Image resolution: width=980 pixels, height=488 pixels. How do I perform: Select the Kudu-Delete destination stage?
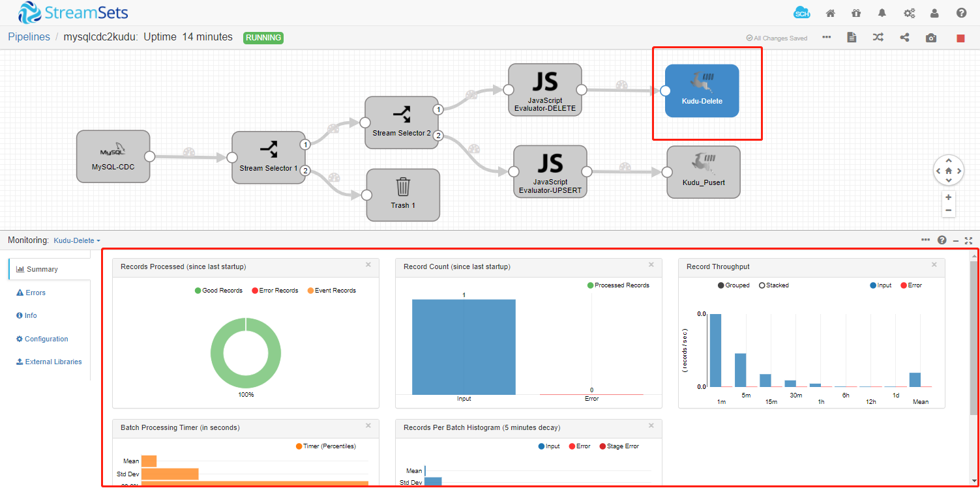pyautogui.click(x=702, y=91)
